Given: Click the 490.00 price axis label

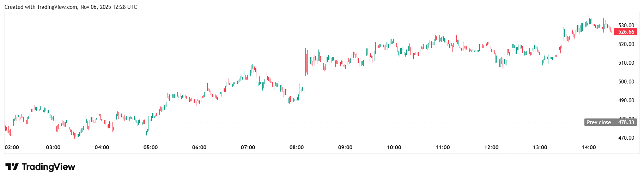Looking at the screenshot, I should (x=626, y=100).
